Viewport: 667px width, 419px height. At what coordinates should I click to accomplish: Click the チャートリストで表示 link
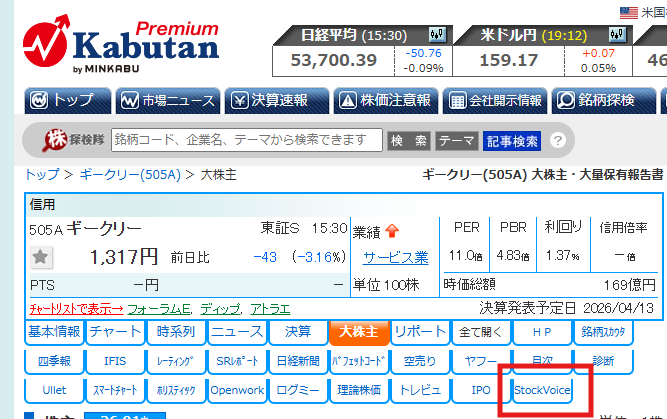pos(76,309)
